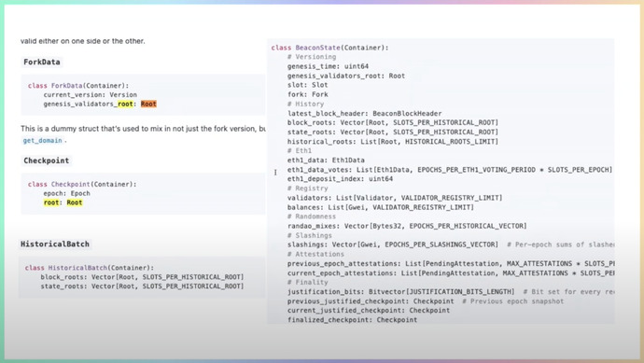Viewport: 644px width, 363px height.
Task: Click 'previous_epoch_attestations' line
Action: pos(451,264)
